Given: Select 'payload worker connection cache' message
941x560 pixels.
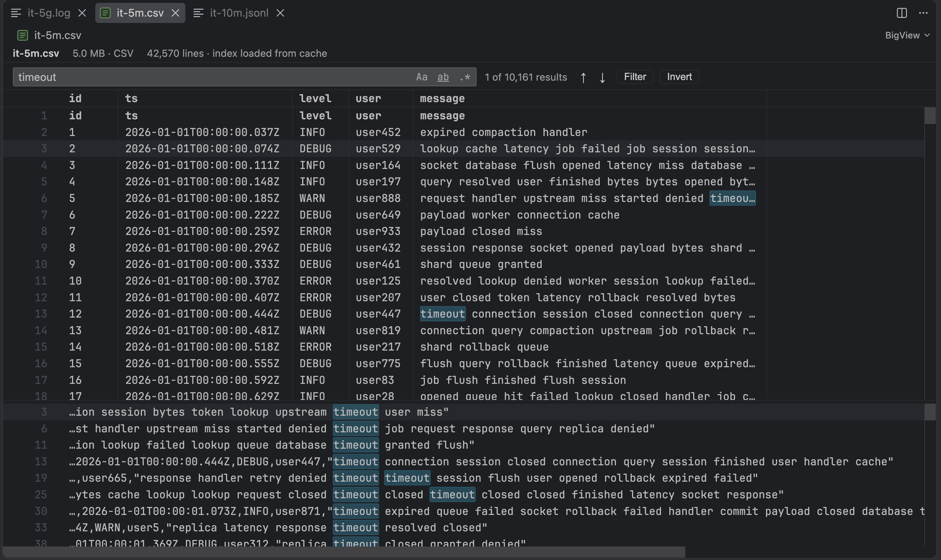Looking at the screenshot, I should (520, 215).
